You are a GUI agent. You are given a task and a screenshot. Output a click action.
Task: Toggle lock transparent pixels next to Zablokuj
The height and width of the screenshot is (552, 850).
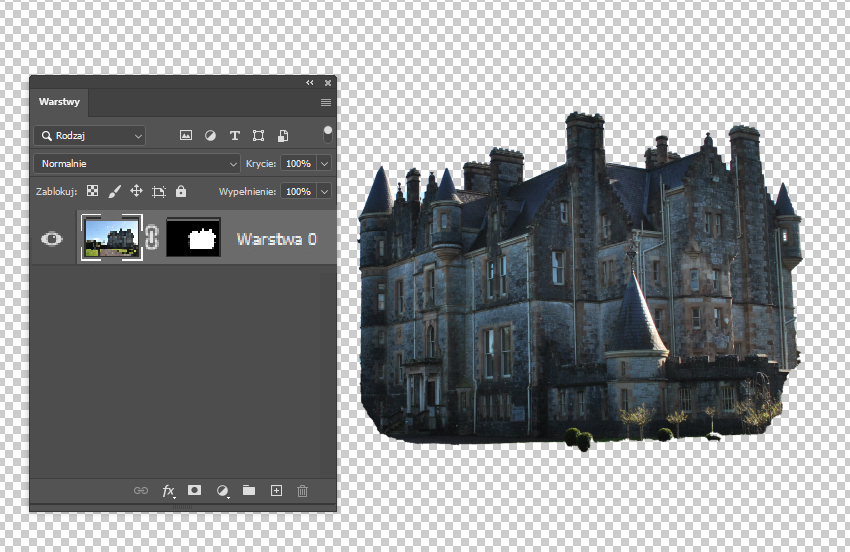point(92,191)
